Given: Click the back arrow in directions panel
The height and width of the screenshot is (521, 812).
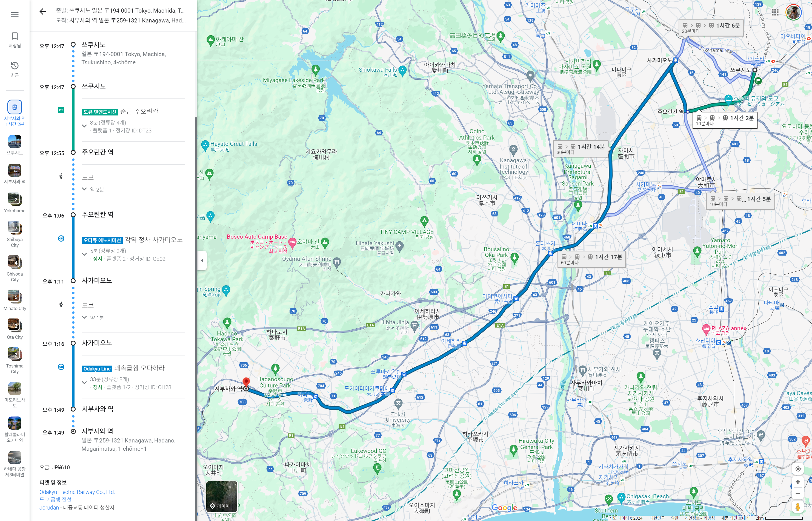Looking at the screenshot, I should (x=43, y=12).
